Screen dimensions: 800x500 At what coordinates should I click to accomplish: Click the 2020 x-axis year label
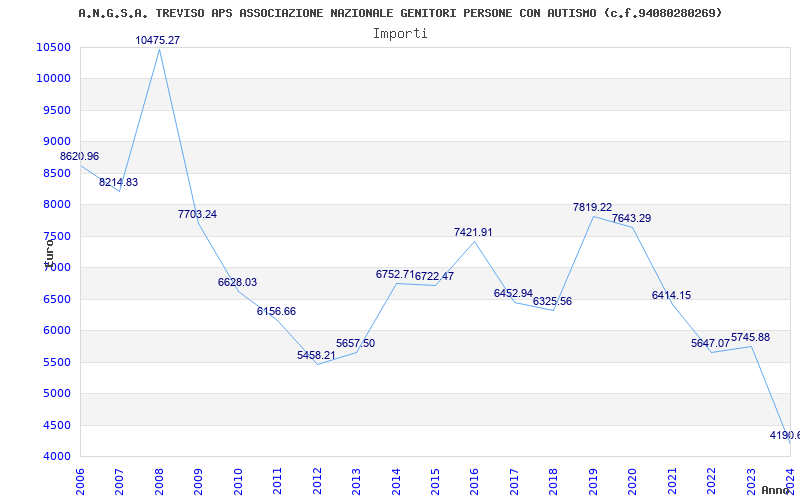[633, 482]
